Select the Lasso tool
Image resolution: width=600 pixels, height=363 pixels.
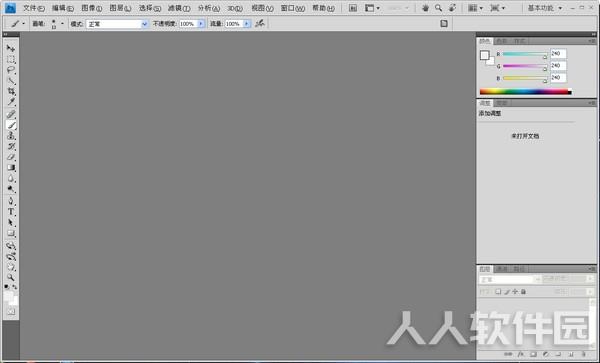[11, 70]
